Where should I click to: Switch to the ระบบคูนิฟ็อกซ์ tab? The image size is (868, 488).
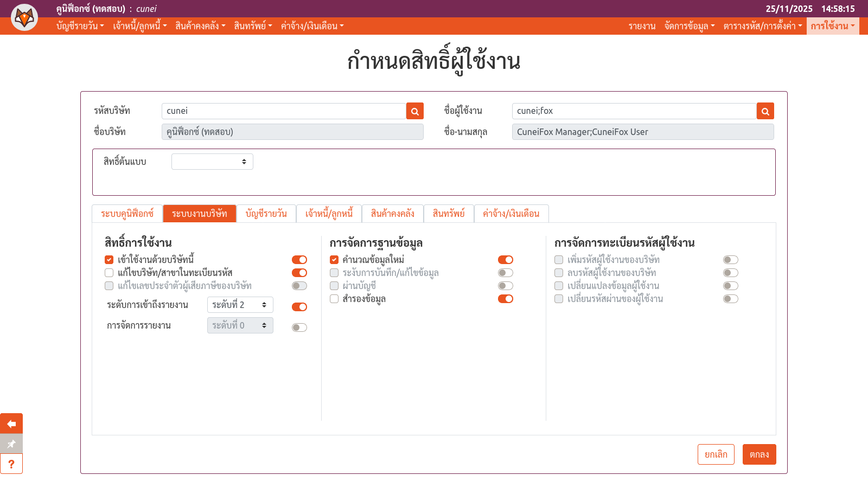[127, 214]
